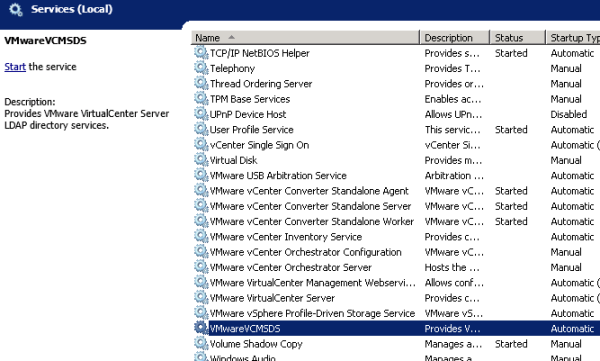Screen dimensions: 600x361
Task: Select VMware VirtualCenter Server name
Action: 272,298
